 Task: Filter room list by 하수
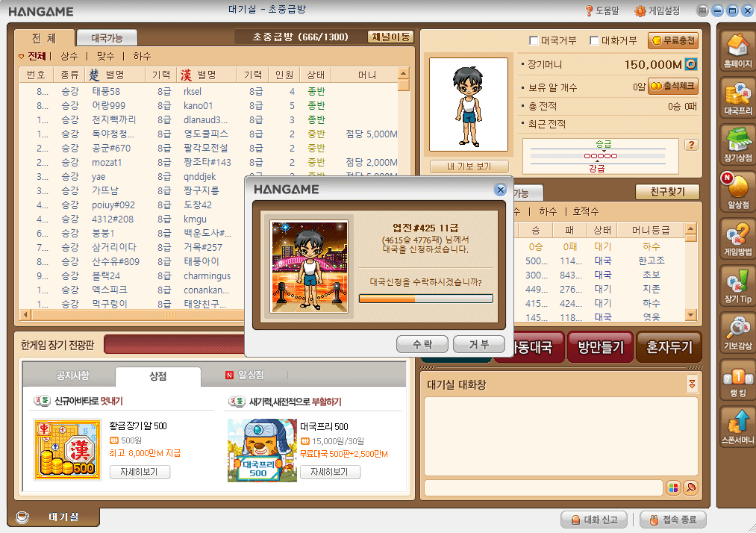click(x=142, y=57)
